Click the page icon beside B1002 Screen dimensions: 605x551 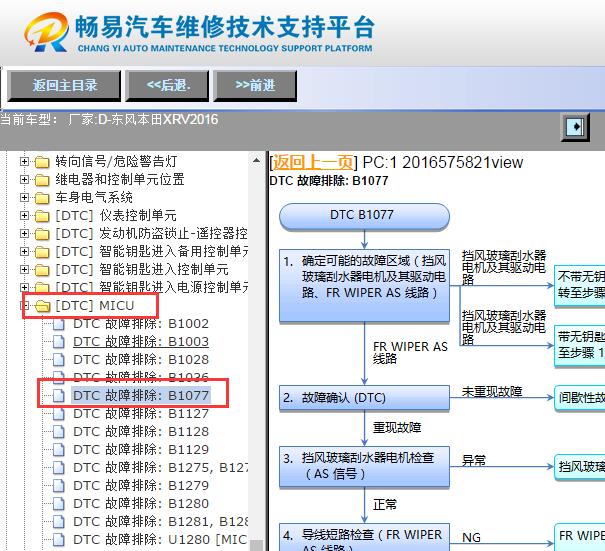click(x=59, y=324)
